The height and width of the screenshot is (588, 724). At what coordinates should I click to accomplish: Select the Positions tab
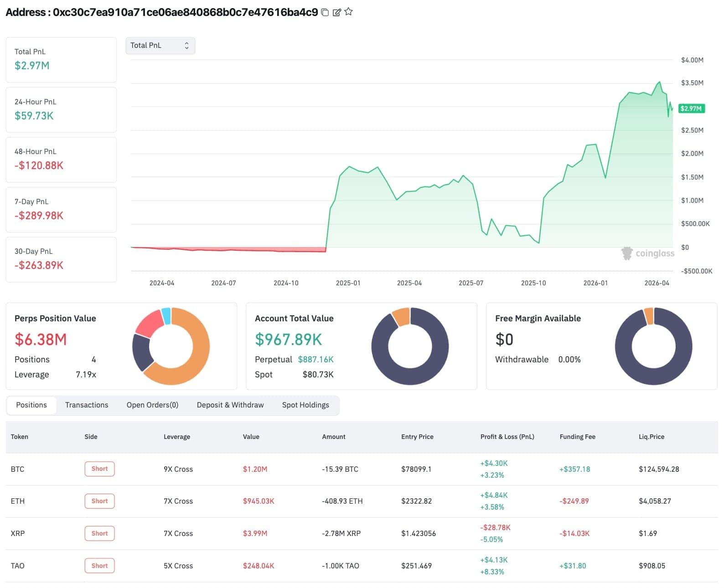tap(31, 405)
